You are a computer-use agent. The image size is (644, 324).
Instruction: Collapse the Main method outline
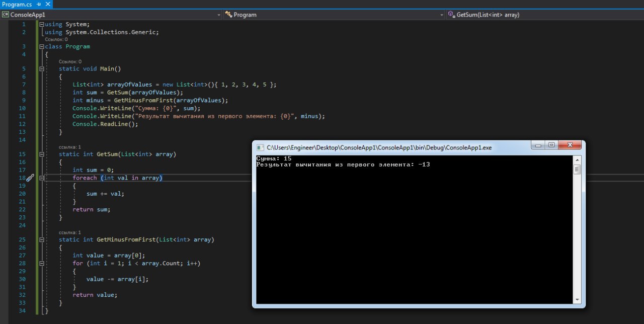coord(42,68)
